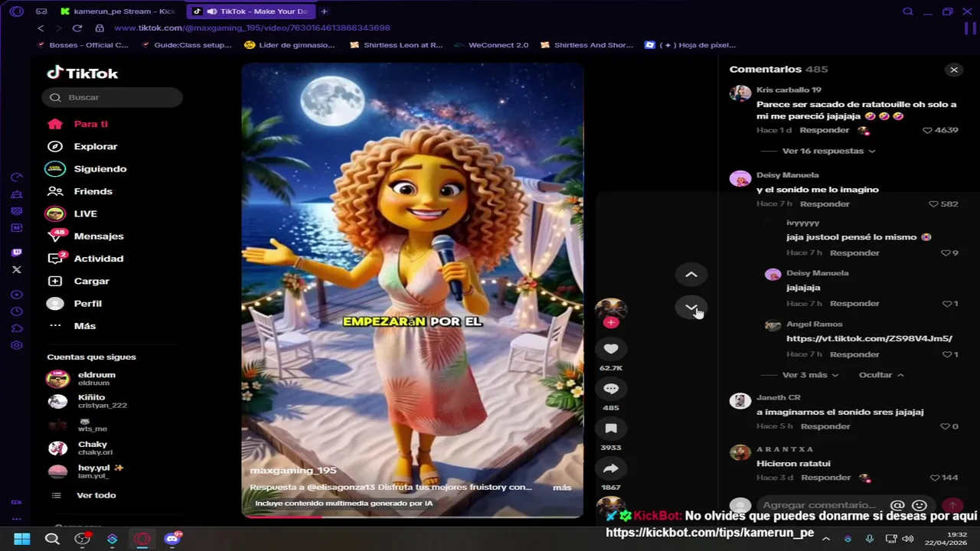The height and width of the screenshot is (551, 980).
Task: Click the comments bubble icon
Action: tap(611, 389)
